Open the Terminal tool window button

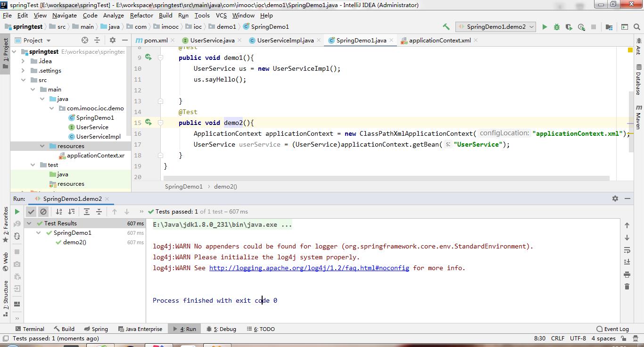(x=29, y=329)
